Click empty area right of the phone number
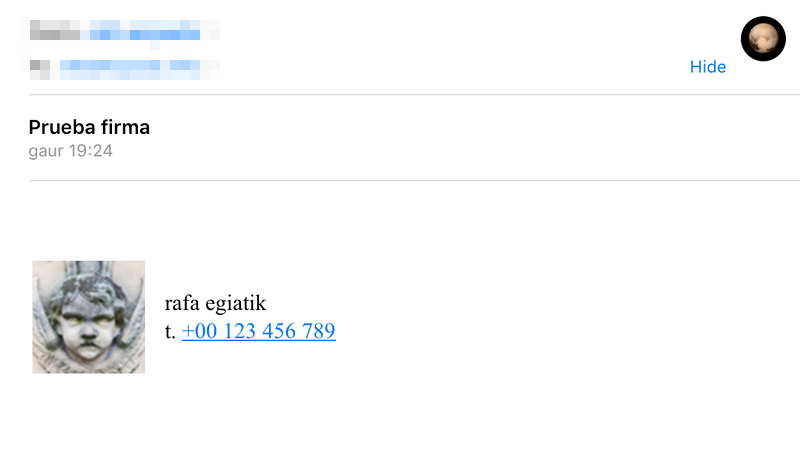The image size is (800, 451). tap(550, 332)
